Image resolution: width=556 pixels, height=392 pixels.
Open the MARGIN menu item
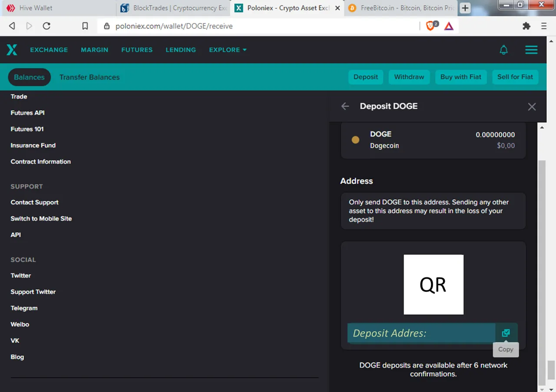(95, 50)
